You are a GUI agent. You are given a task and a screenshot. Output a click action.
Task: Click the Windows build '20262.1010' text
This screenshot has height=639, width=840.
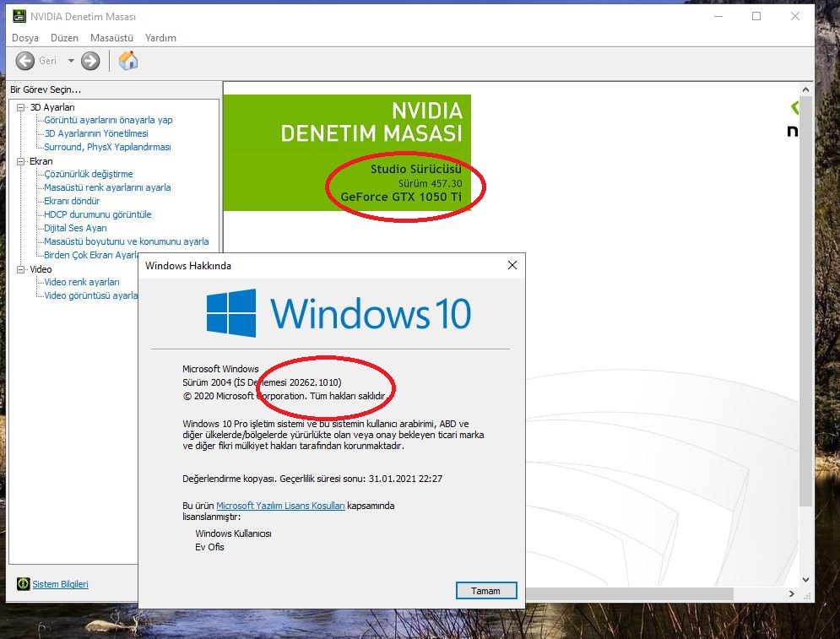coord(313,382)
